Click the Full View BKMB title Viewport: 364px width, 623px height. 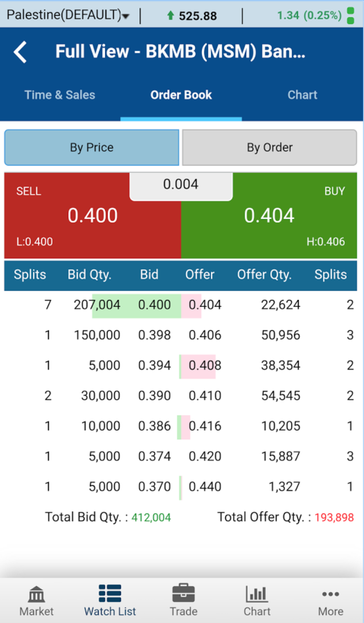click(x=180, y=52)
